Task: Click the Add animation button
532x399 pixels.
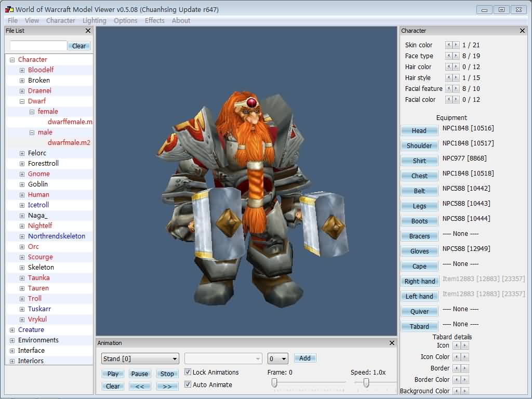Action: [304, 358]
